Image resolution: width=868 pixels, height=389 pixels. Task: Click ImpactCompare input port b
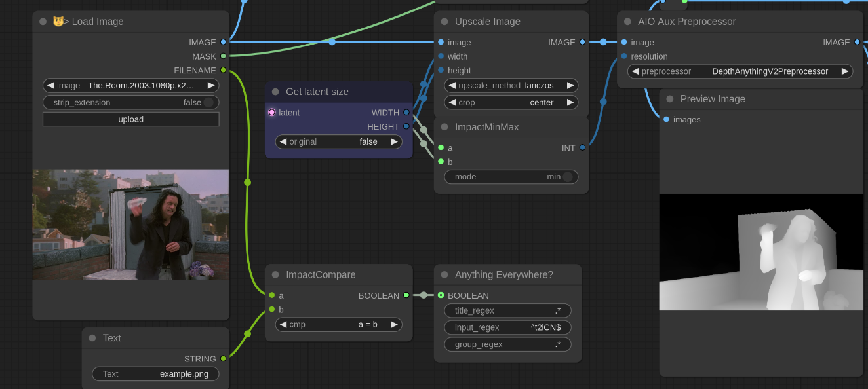271,310
